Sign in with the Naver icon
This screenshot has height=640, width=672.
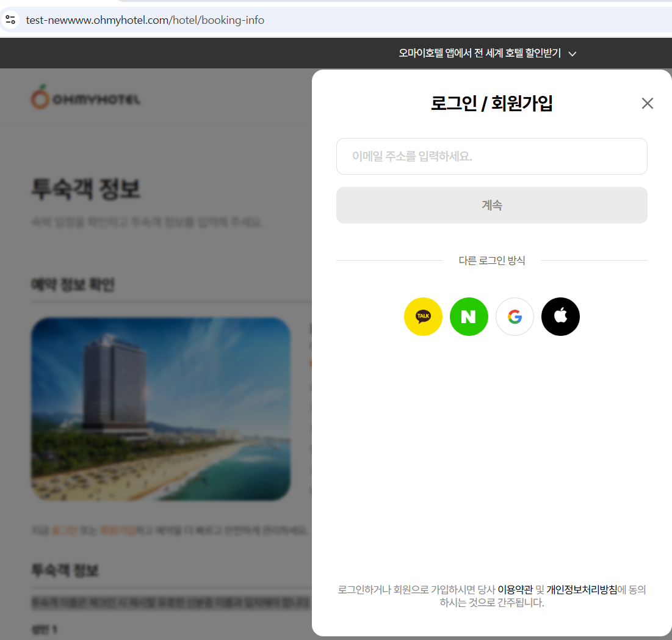(469, 316)
